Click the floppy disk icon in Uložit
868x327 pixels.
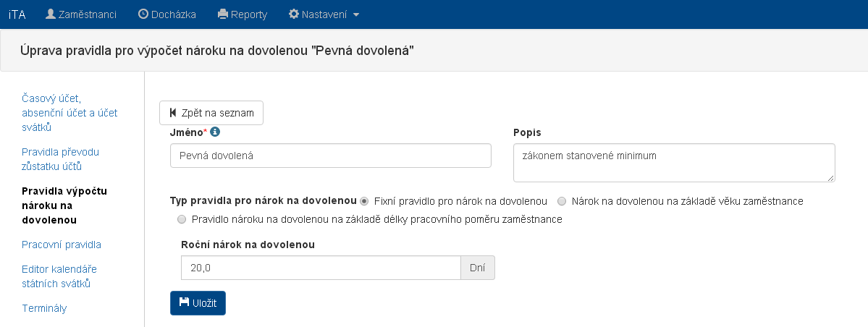coord(184,302)
